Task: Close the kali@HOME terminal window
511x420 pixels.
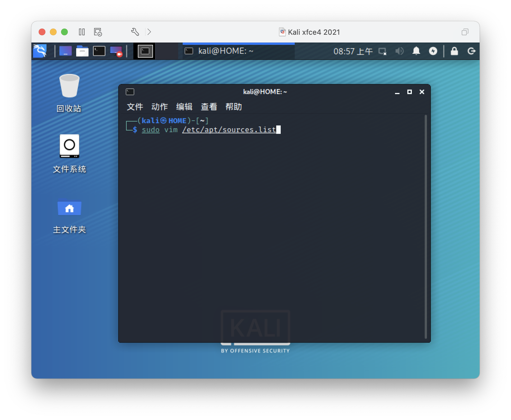Action: click(x=422, y=92)
